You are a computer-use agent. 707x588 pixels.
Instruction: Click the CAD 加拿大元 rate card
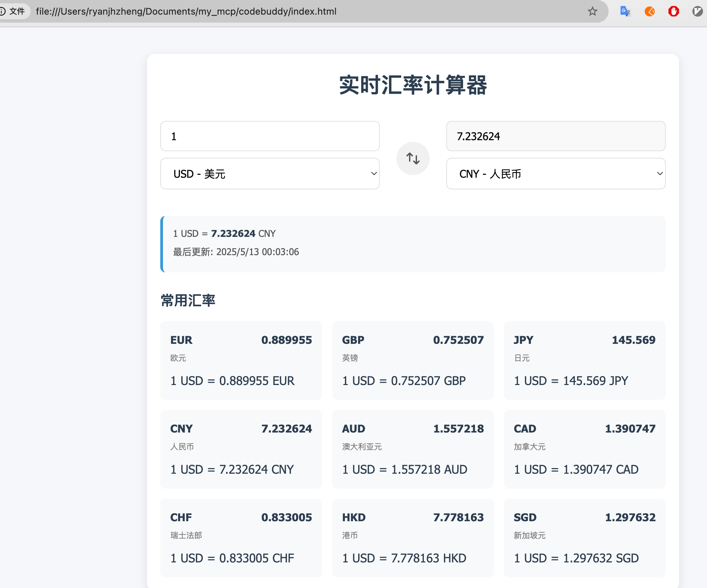pos(584,450)
